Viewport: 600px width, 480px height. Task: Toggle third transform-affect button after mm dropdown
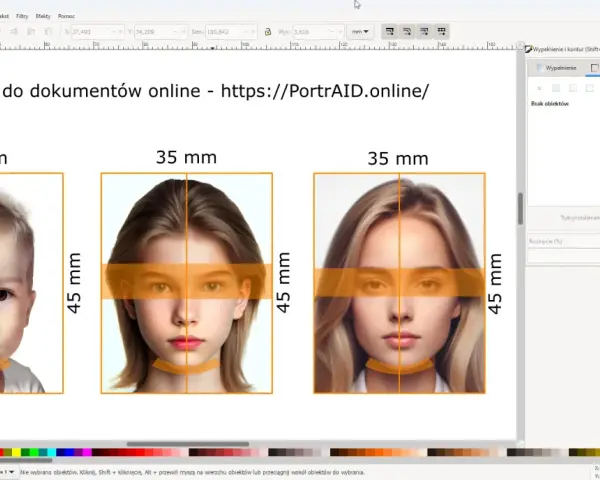tap(424, 31)
